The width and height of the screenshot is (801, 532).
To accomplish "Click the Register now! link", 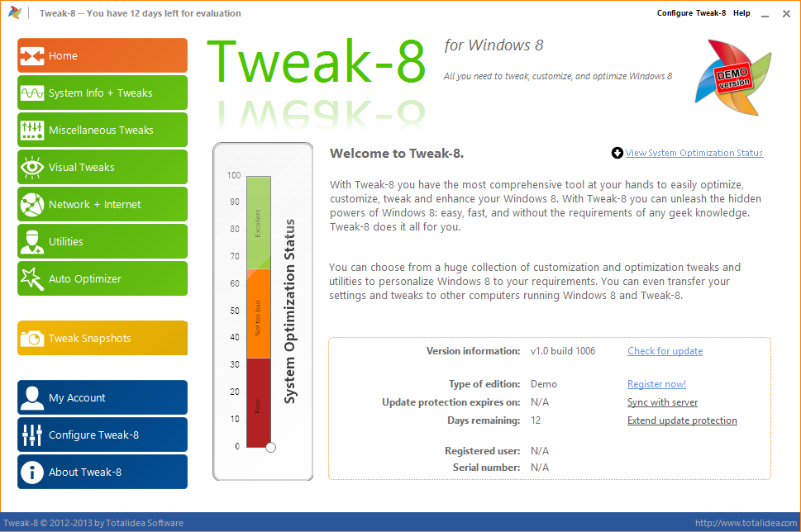I will 656,384.
